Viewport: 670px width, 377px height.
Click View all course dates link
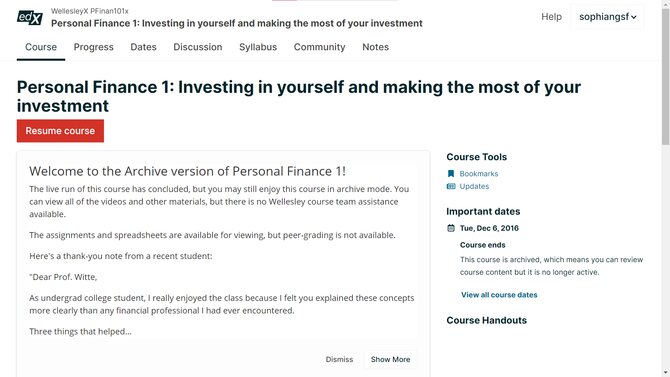click(x=499, y=295)
